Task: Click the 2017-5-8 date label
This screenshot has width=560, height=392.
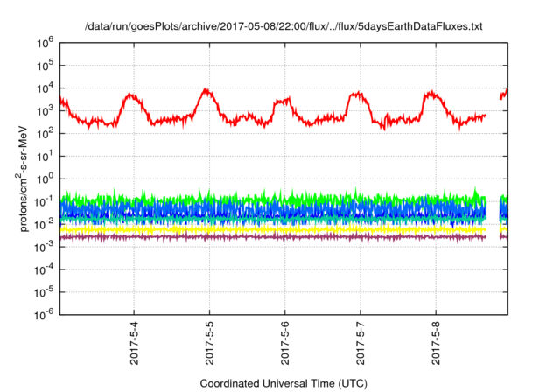Action: click(436, 343)
